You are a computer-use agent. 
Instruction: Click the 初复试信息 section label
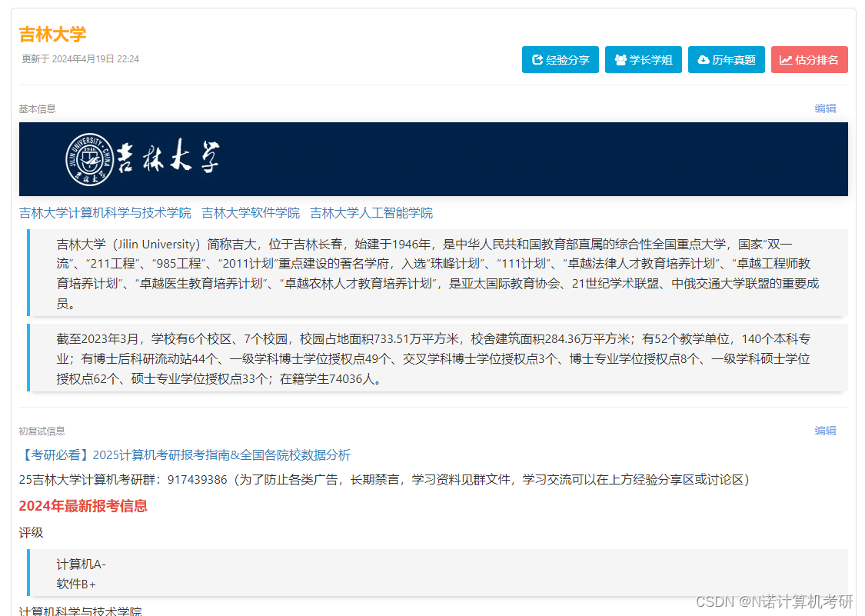(x=42, y=431)
